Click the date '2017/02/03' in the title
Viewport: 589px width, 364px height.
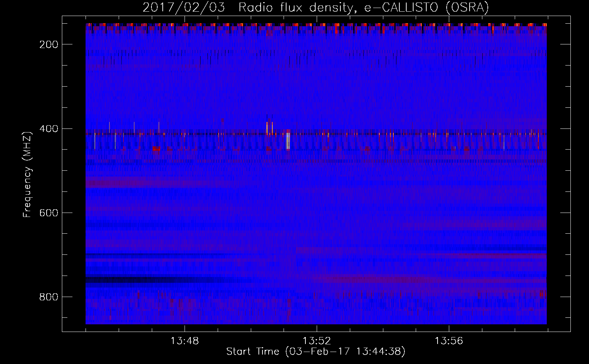[x=184, y=8]
